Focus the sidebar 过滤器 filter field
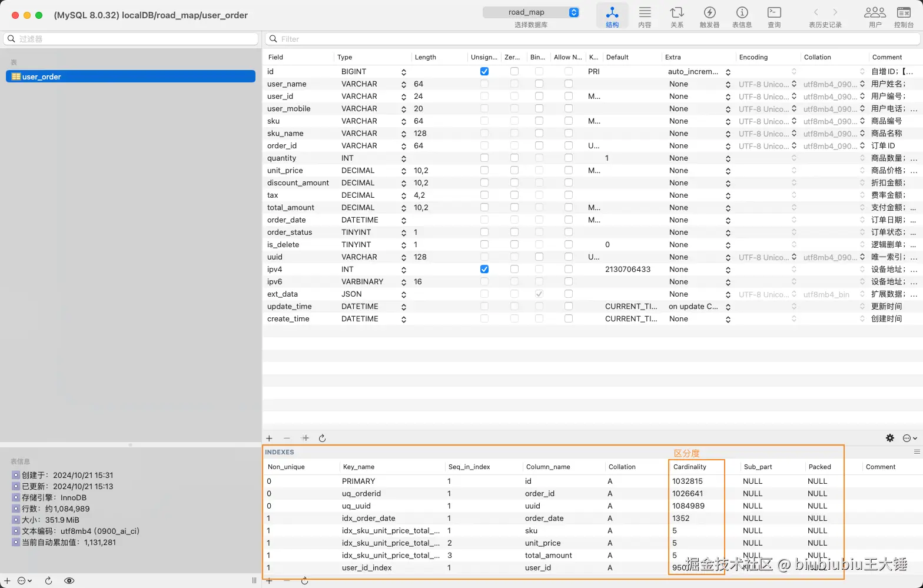This screenshot has width=923, height=588. pyautogui.click(x=131, y=39)
